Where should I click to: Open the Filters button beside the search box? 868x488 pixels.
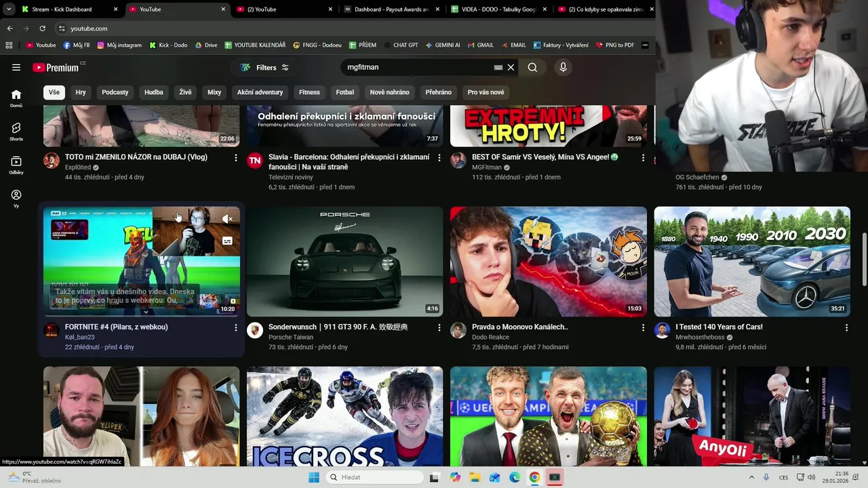[264, 67]
